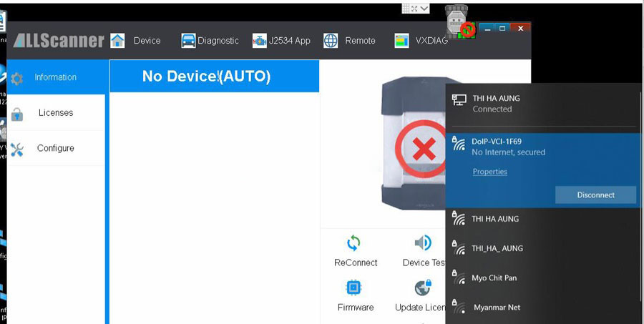Click the grid icon in top toolbar

[x=406, y=8]
